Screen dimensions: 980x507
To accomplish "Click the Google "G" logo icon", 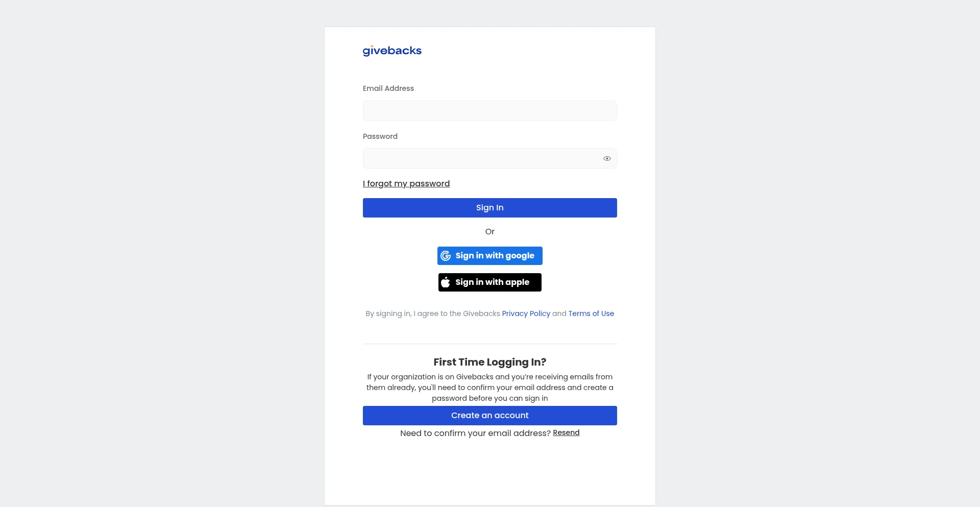I will click(446, 256).
